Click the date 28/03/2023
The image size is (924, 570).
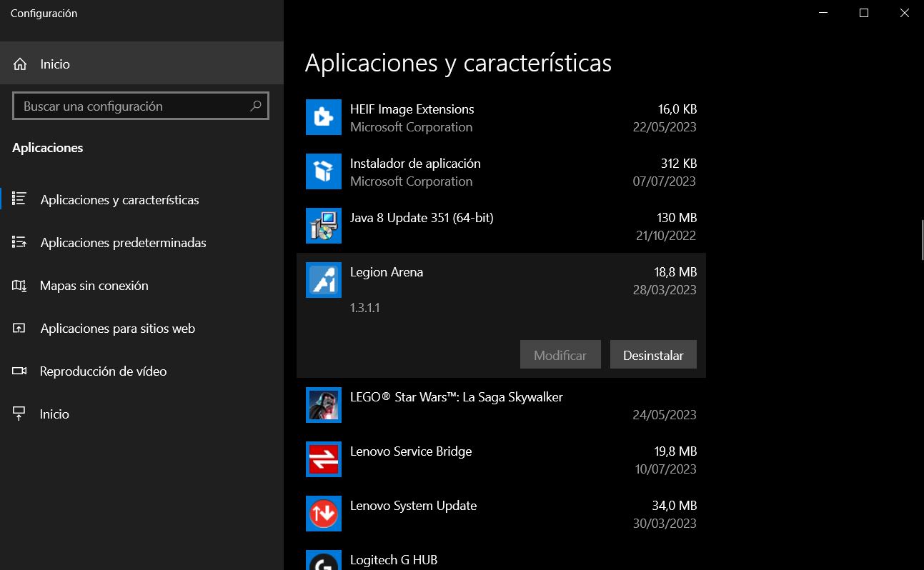[x=665, y=290]
